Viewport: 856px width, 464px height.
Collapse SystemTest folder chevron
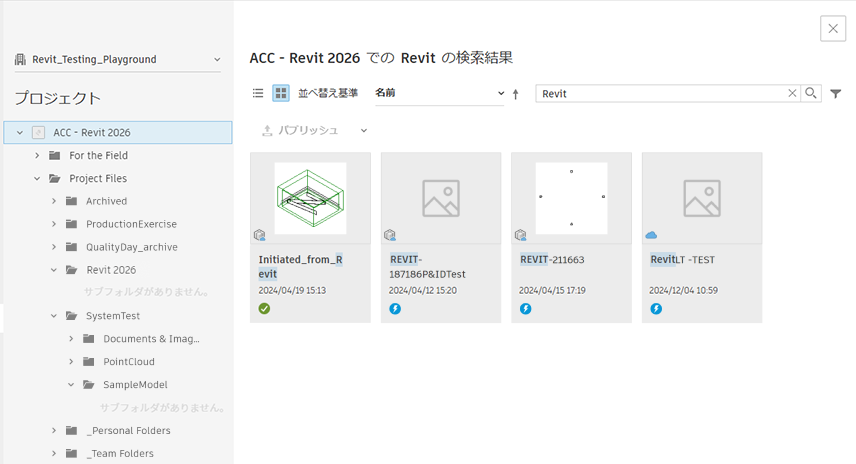(54, 316)
